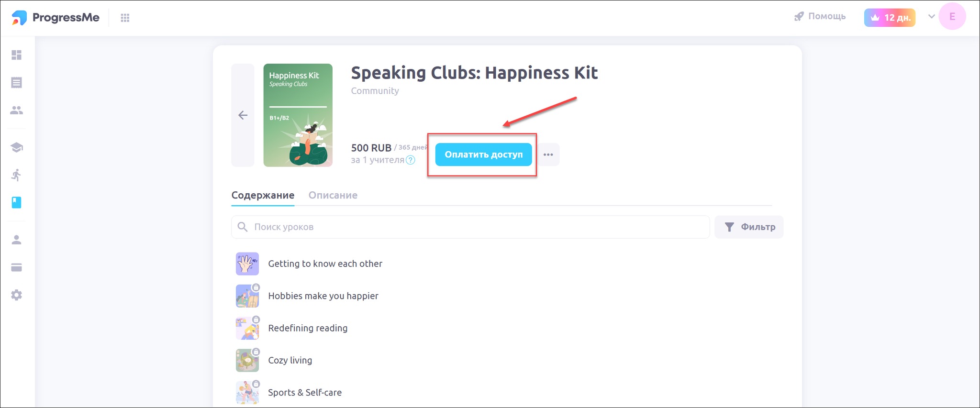Click the price help question mark
980x408 pixels.
411,160
